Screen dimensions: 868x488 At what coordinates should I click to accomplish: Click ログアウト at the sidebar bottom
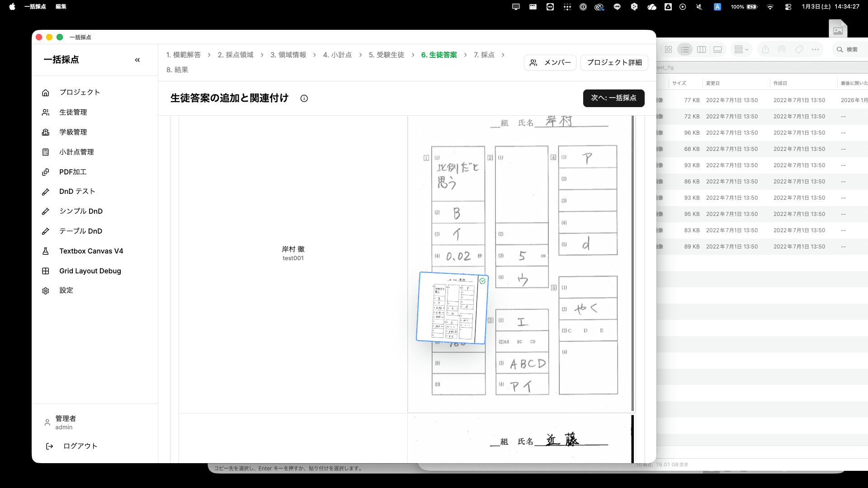[x=80, y=446]
